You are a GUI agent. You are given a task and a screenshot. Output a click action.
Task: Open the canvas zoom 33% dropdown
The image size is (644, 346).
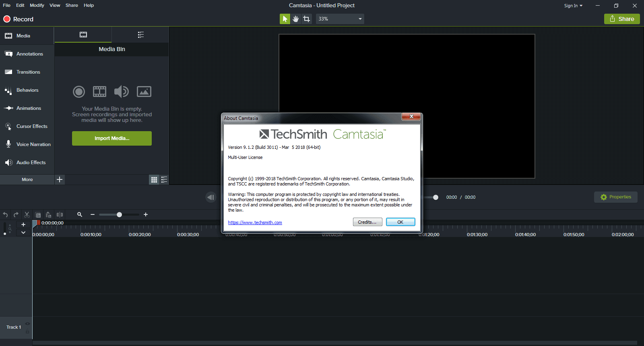pos(340,19)
